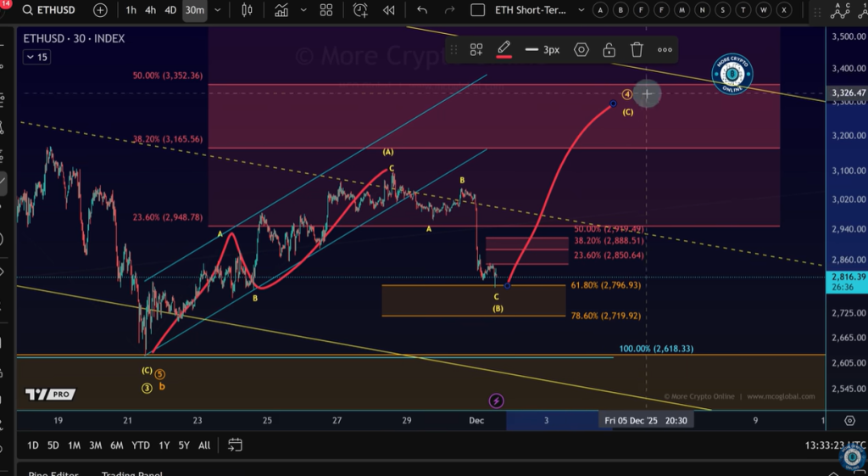Expand the timeframe interval dropdown
The image size is (868, 476).
tap(218, 10)
